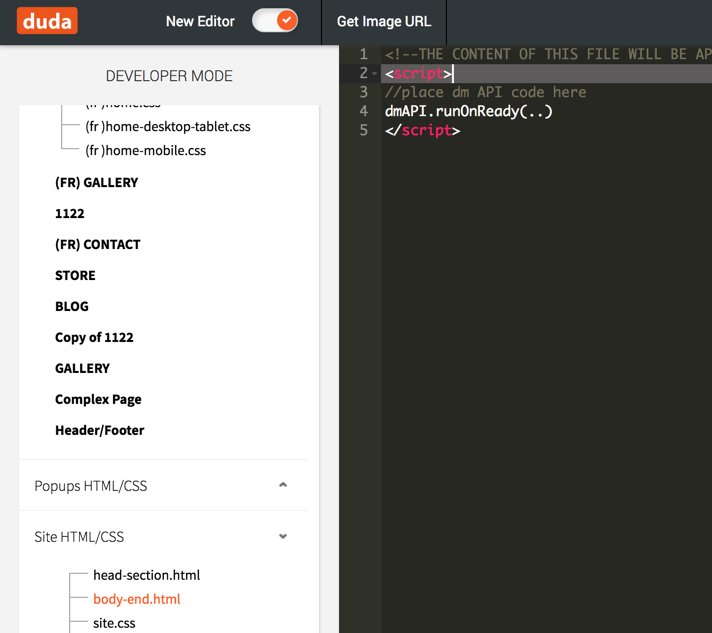Open (fr )home-mobile.css file
The image size is (712, 633).
tap(145, 150)
